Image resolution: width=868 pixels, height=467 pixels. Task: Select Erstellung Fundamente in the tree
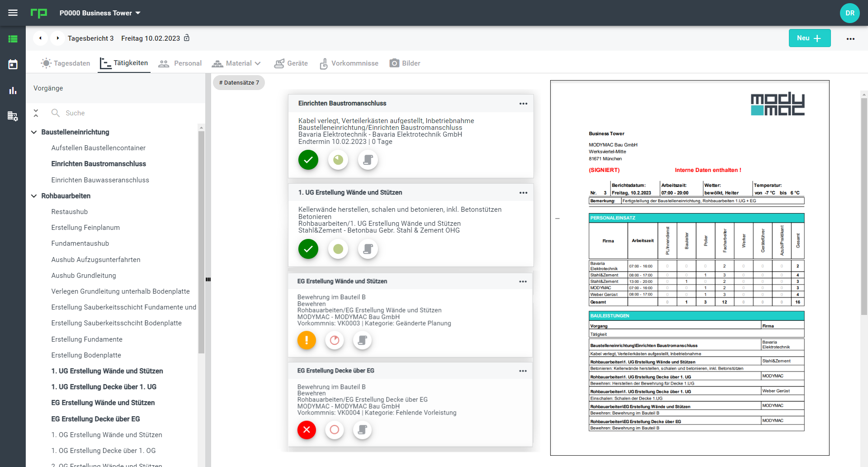[87, 339]
